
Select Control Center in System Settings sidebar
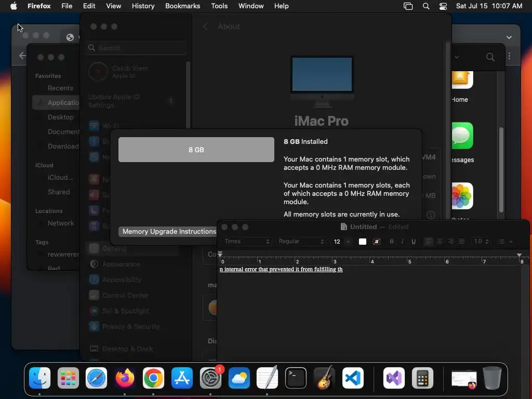tap(132, 295)
